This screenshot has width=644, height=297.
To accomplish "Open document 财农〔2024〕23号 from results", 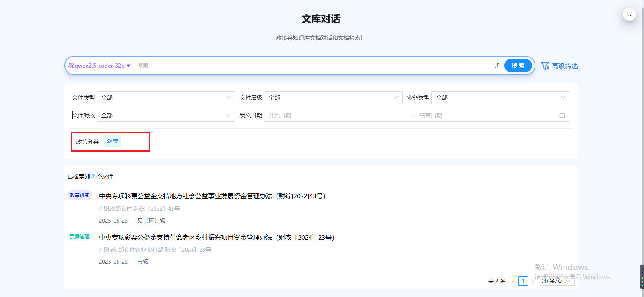I will 217,238.
